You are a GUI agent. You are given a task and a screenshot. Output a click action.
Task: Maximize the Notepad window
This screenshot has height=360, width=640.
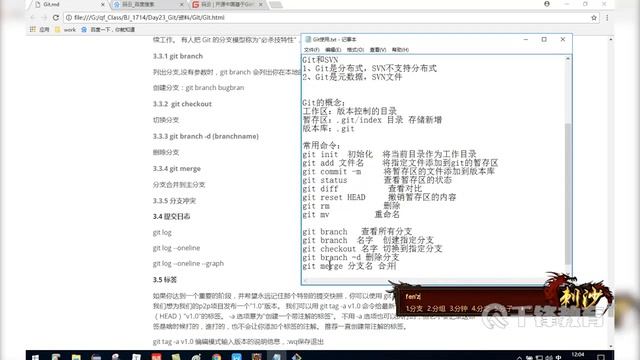pyautogui.click(x=544, y=39)
